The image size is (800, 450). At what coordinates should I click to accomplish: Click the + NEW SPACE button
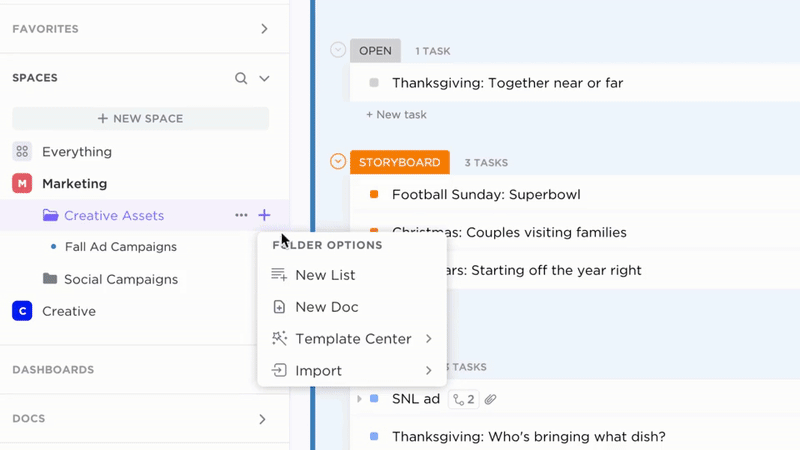click(140, 118)
